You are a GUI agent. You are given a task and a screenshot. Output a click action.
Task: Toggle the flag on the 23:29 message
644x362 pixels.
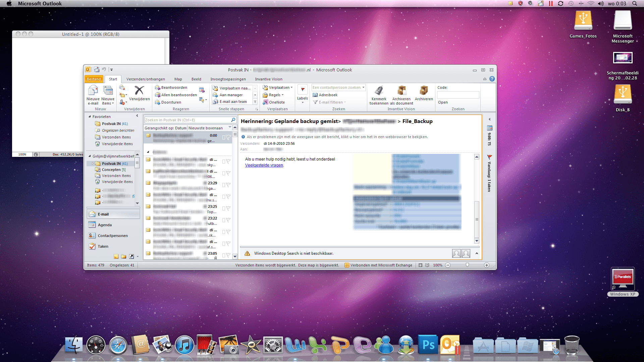pyautogui.click(x=228, y=185)
